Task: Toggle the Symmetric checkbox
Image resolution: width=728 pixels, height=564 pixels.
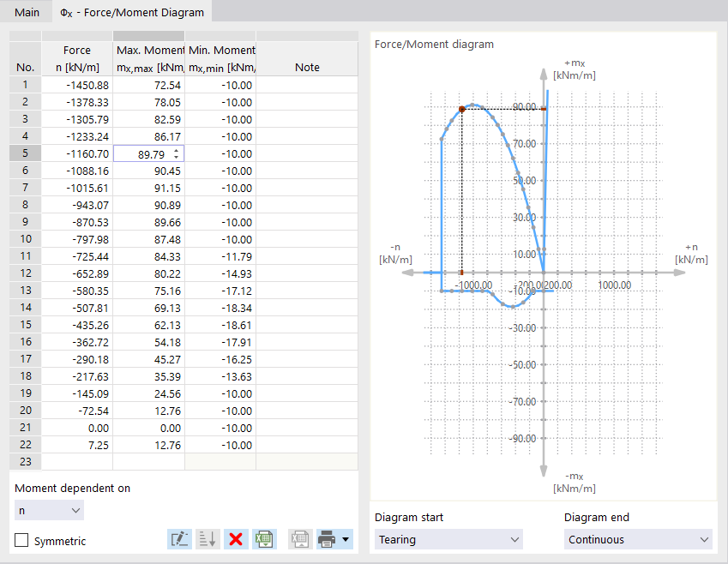Action: coord(21,540)
